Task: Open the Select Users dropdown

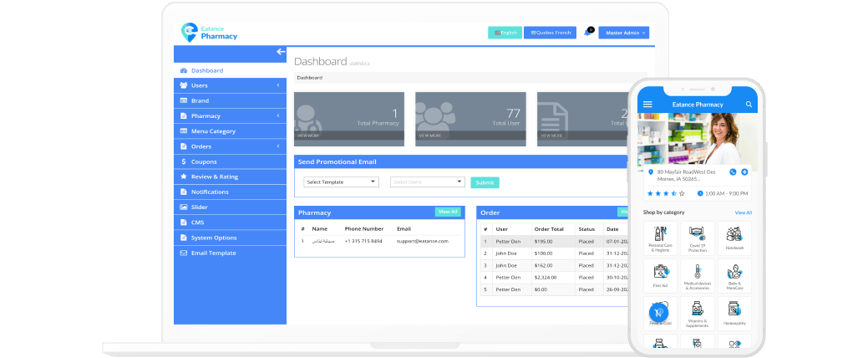Action: pos(427,182)
